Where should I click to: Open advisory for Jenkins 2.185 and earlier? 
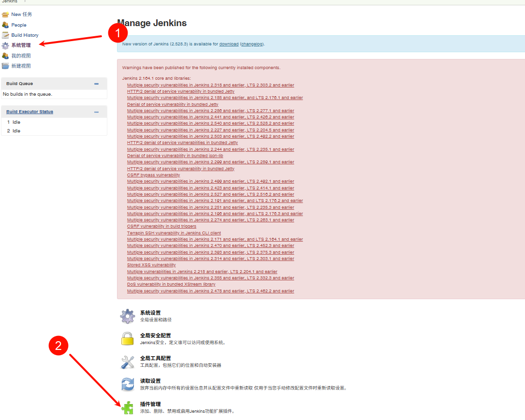(x=215, y=98)
